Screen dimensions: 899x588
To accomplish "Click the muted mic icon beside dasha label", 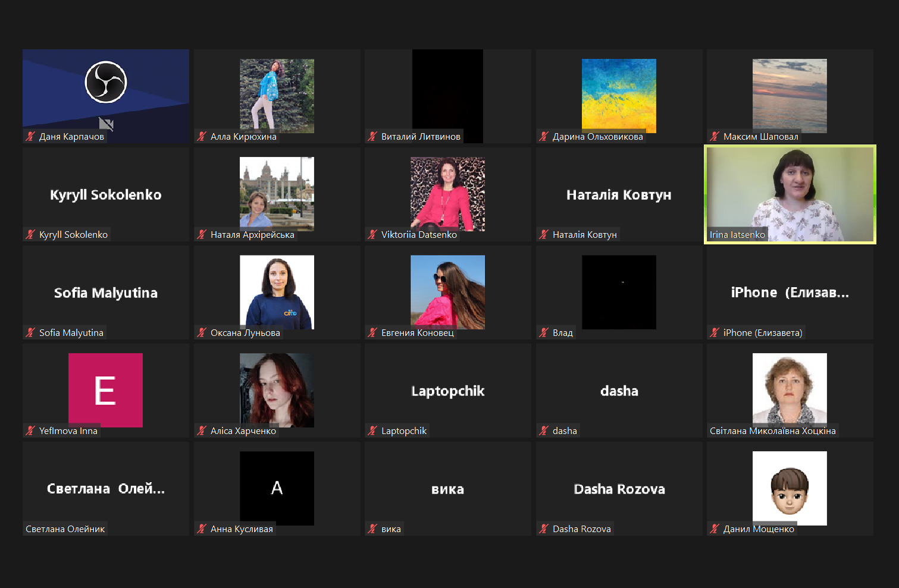I will point(544,430).
